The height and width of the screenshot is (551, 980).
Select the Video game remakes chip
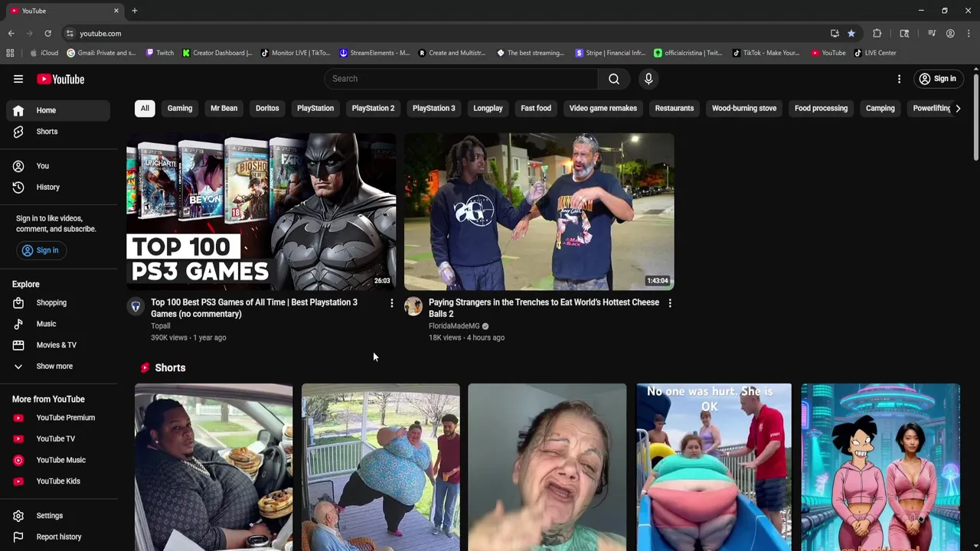point(603,109)
